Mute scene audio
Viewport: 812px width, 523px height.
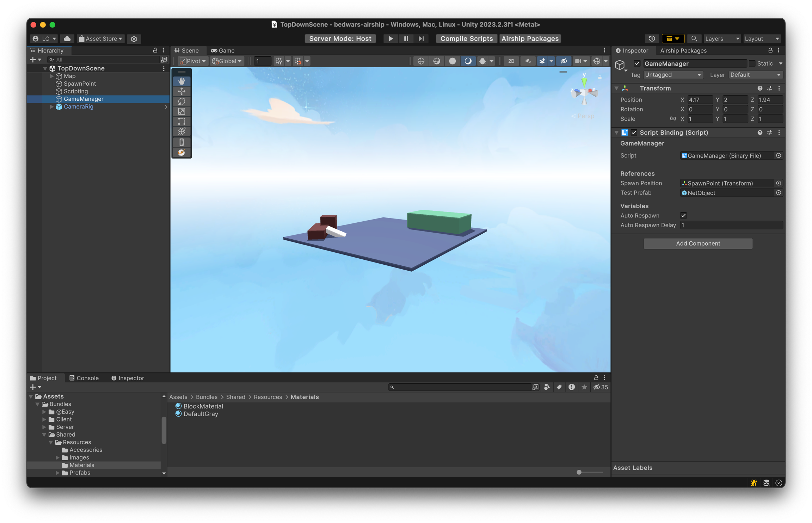(528, 61)
